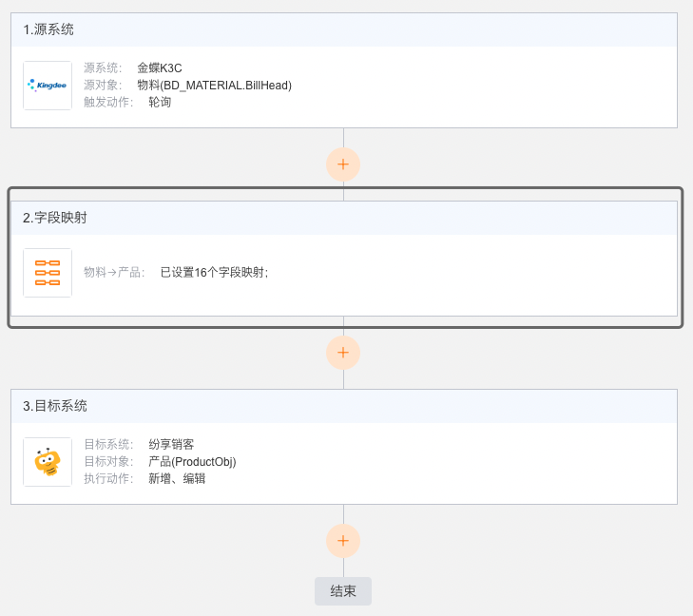Click the Kingdee logo icon
The width and height of the screenshot is (693, 616).
point(48,86)
